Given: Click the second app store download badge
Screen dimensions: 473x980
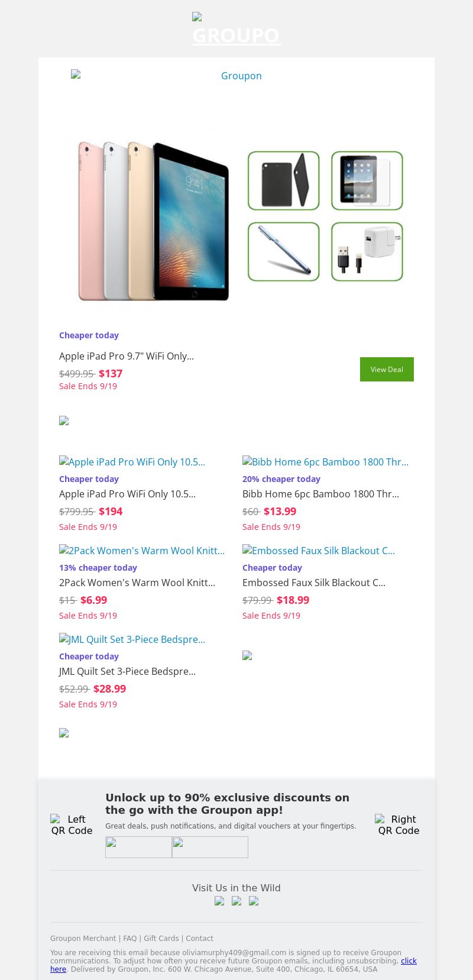Looking at the screenshot, I should click(210, 847).
